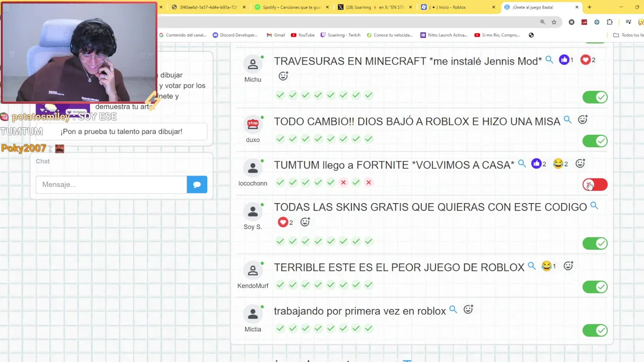
Task: Add an emoji reaction to Soy S.'s answer
Action: point(305,222)
